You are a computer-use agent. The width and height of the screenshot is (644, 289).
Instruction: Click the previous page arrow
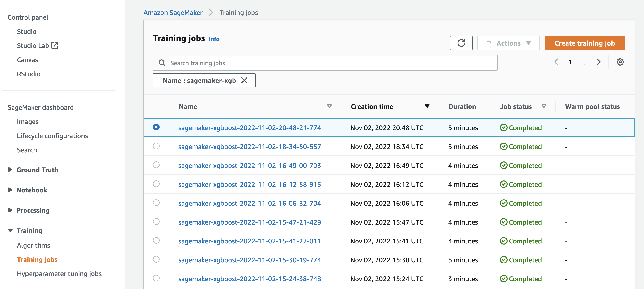(x=556, y=62)
